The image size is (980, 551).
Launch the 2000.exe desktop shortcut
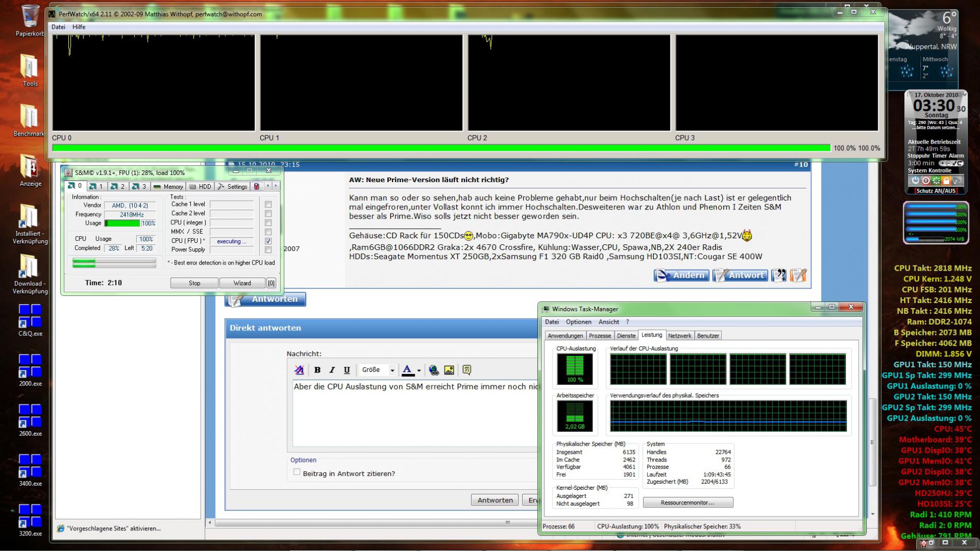[x=30, y=370]
